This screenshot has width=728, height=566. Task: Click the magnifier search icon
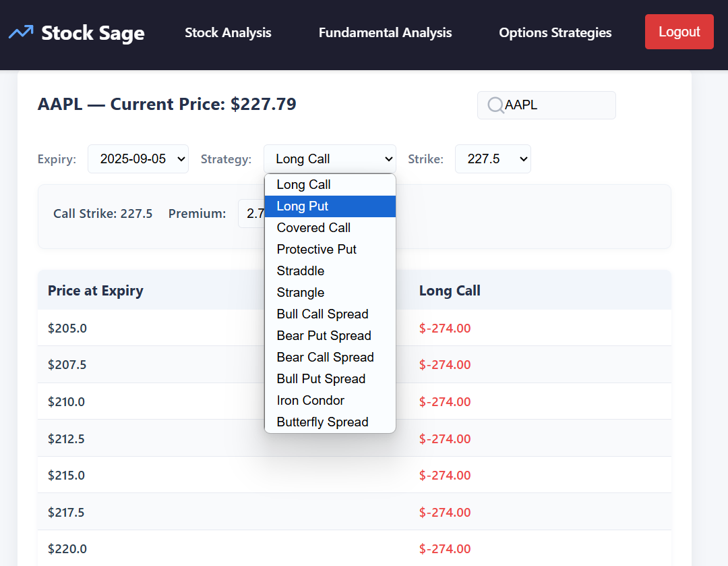point(495,105)
